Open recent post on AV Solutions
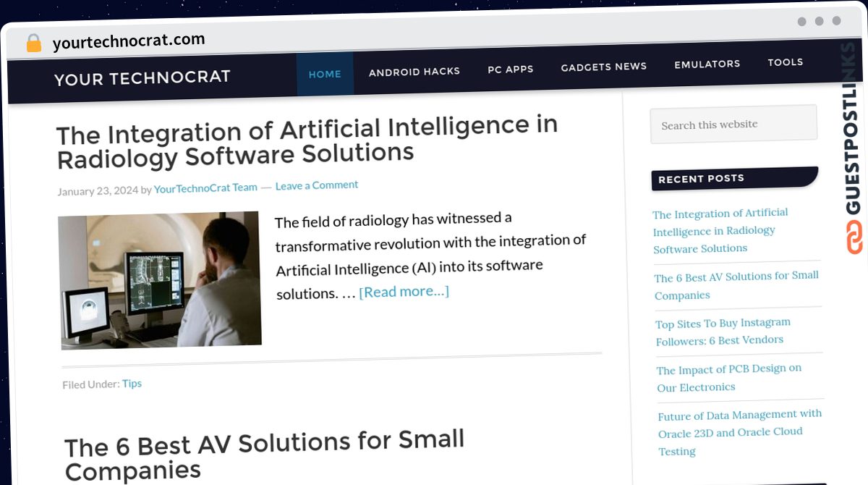The width and height of the screenshot is (868, 485). (737, 285)
